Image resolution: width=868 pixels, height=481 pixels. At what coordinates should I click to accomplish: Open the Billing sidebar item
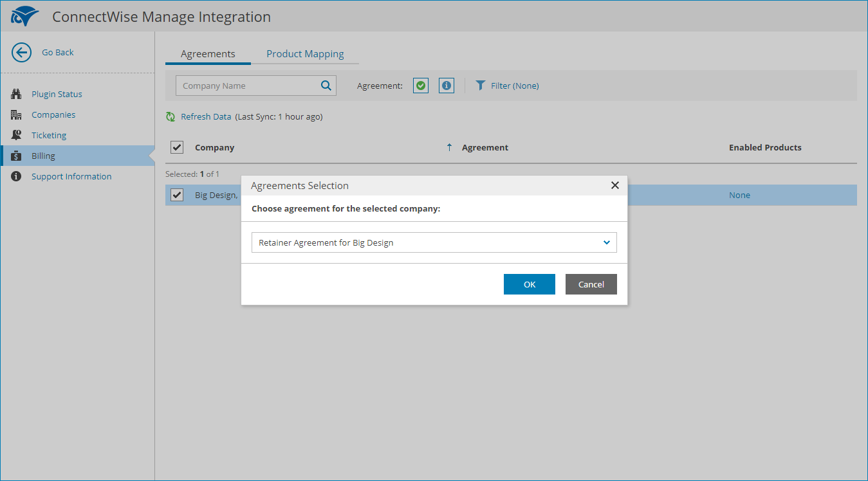tap(43, 156)
